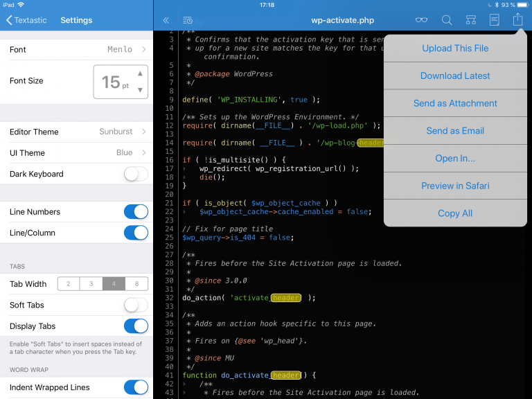The height and width of the screenshot is (399, 532).
Task: Set Tab Width to 8
Action: coord(136,284)
